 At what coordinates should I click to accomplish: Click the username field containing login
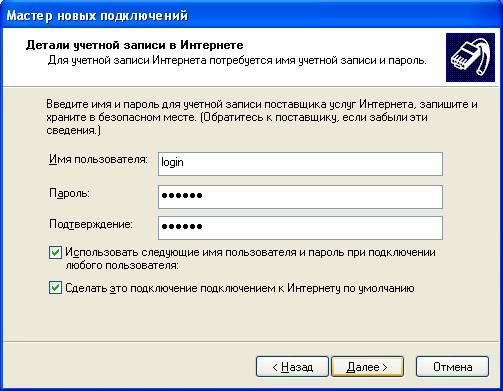point(300,164)
